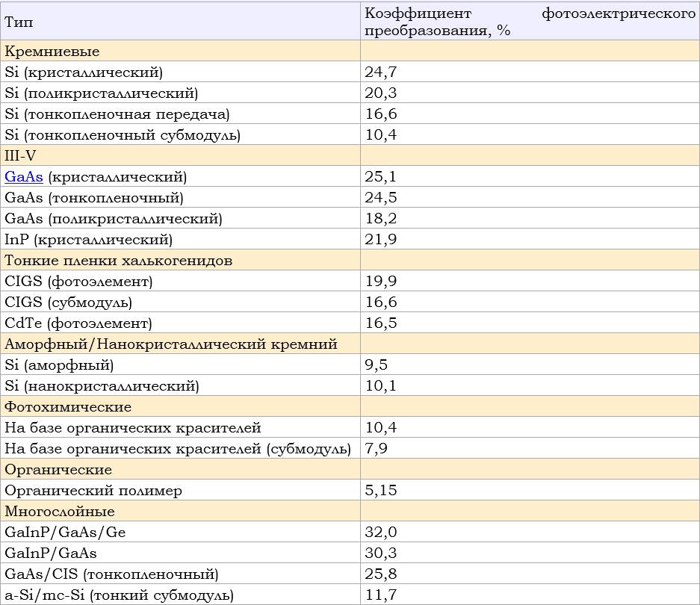
Task: Click cell 'Si (нанокристаллический)'
Action: tap(180, 385)
